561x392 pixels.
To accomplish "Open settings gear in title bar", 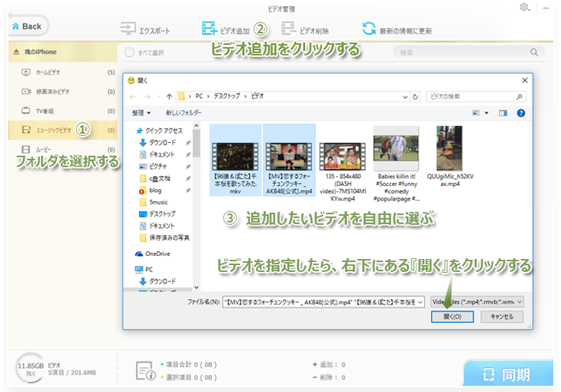I will tap(524, 8).
